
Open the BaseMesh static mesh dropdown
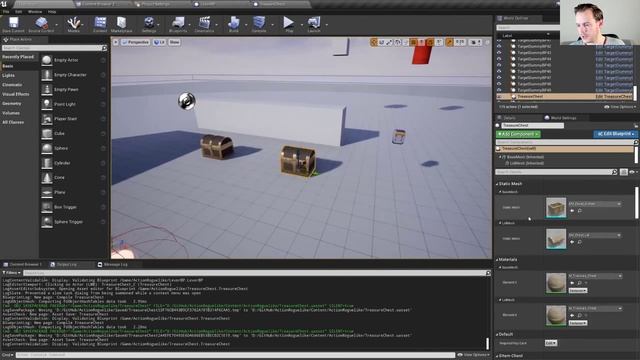point(595,203)
